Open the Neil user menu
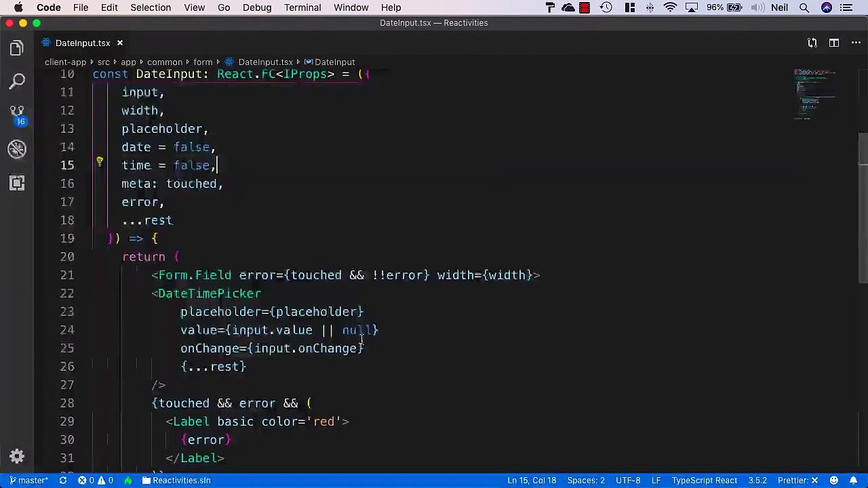 [779, 7]
